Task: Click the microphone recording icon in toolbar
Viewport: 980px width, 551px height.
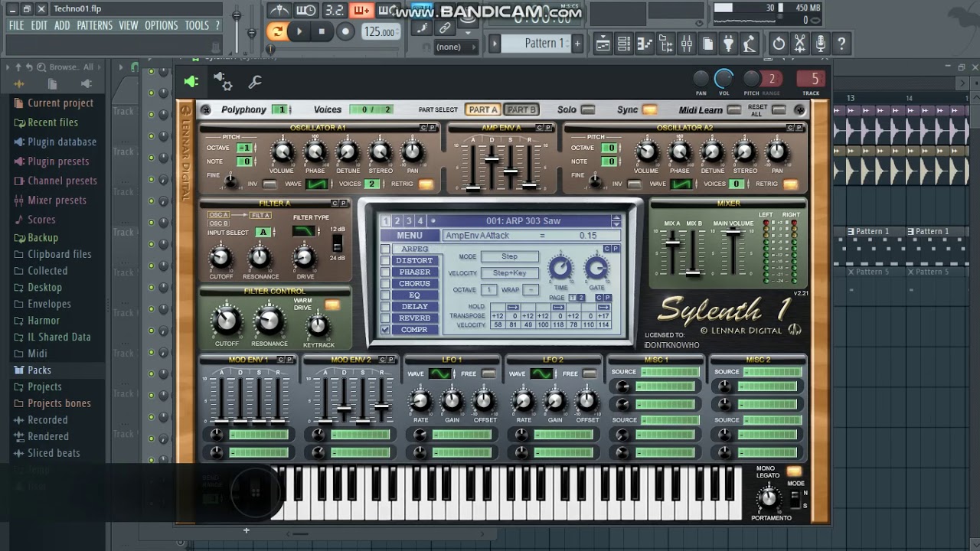Action: click(x=821, y=44)
